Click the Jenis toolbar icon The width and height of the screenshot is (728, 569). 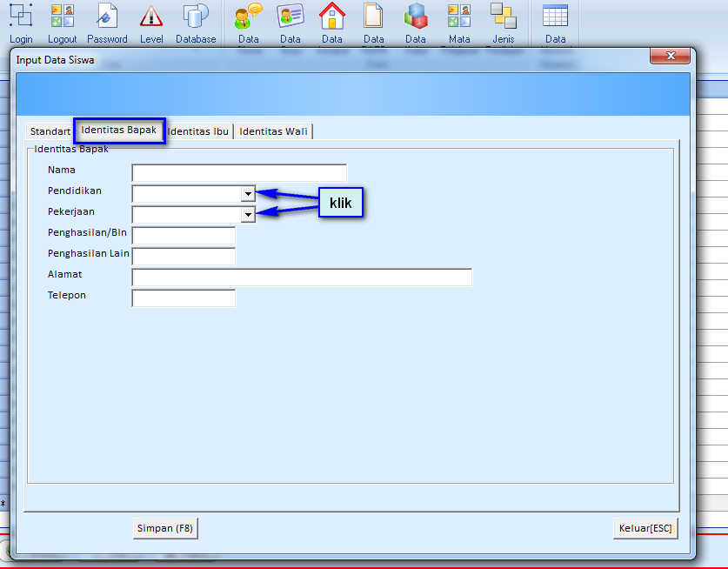click(x=503, y=17)
